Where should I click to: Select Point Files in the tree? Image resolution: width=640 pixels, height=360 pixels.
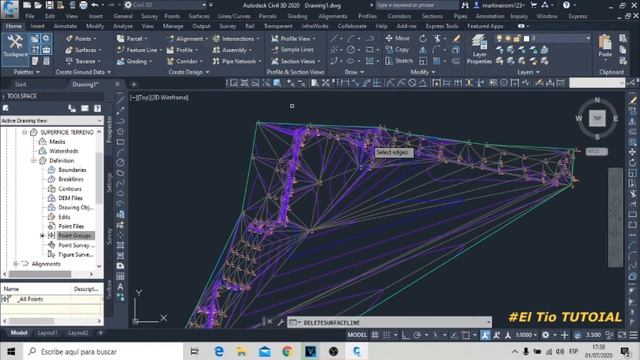point(71,226)
